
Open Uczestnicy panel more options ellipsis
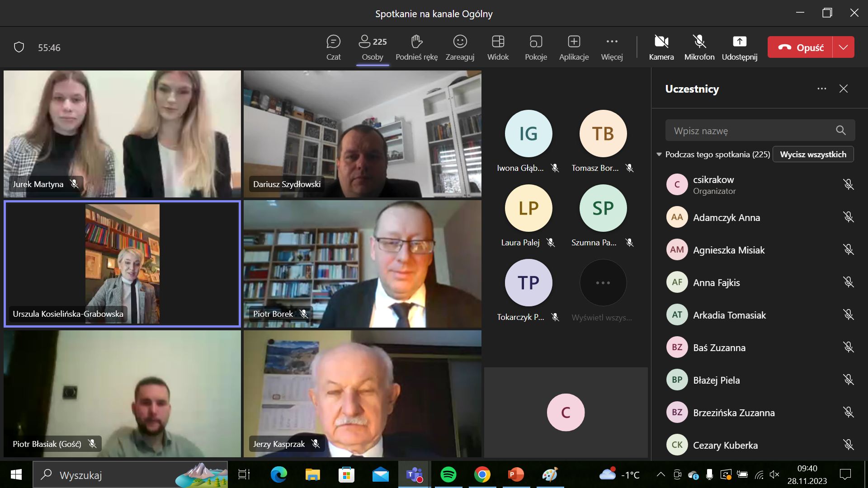click(x=821, y=89)
